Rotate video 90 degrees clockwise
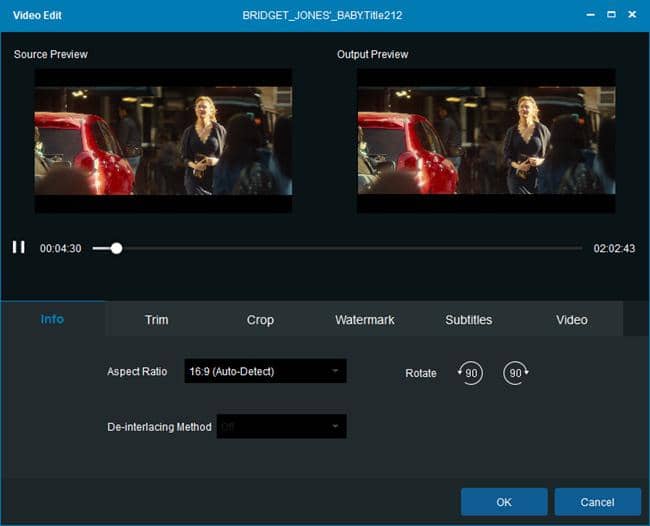This screenshot has width=650, height=526. click(516, 373)
